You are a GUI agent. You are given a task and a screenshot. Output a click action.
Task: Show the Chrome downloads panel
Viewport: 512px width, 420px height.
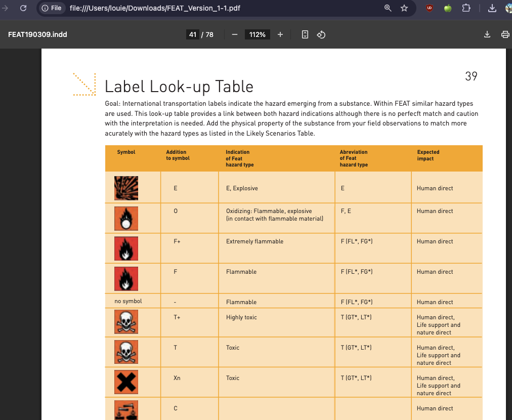[x=492, y=8]
